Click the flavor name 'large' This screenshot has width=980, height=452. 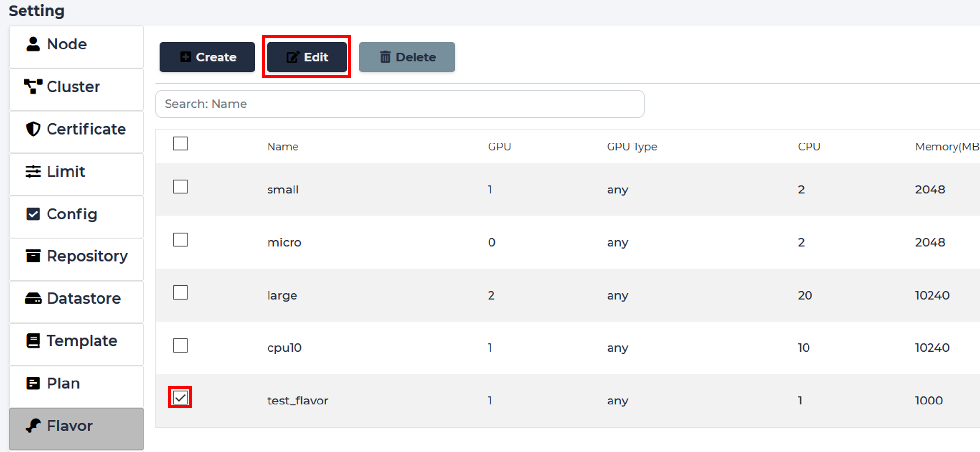(282, 295)
